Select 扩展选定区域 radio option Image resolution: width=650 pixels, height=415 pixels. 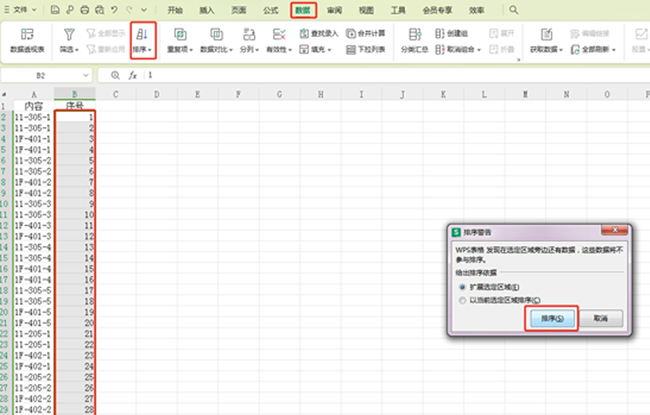pos(461,285)
